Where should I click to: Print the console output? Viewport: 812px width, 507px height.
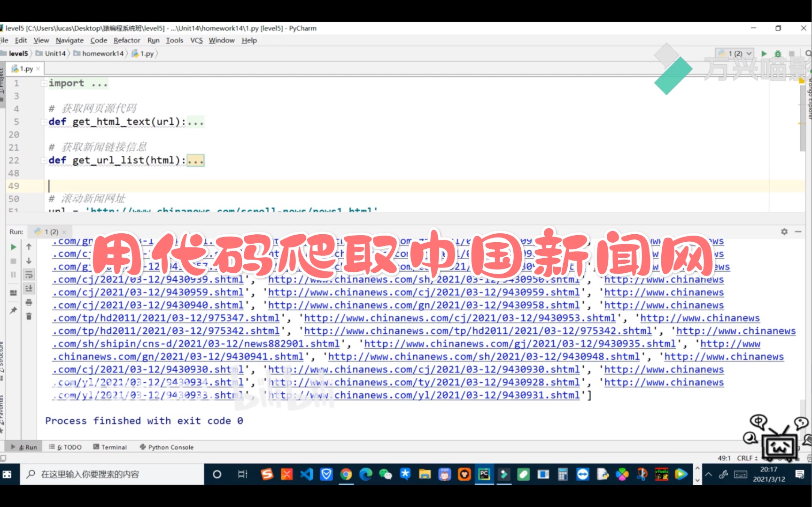29,302
